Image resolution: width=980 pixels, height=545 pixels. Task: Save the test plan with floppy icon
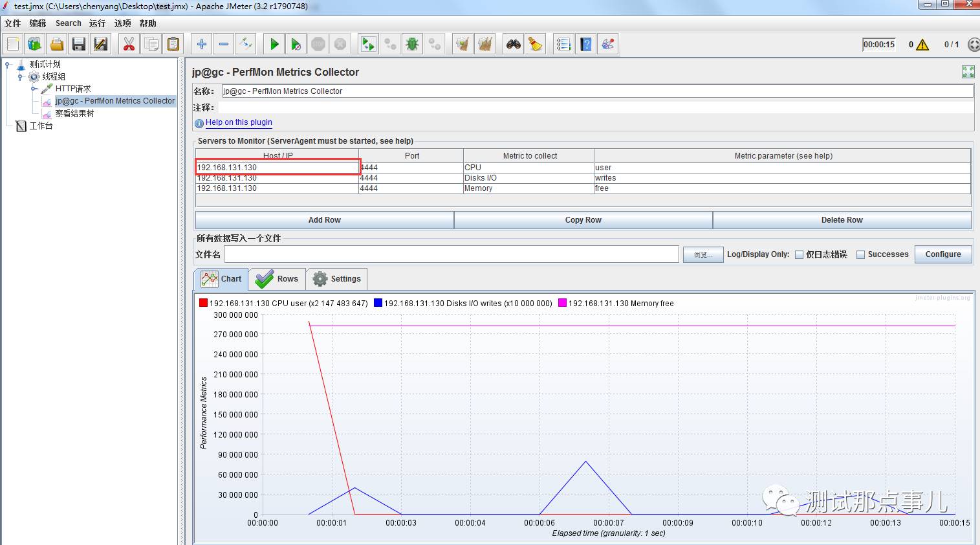tap(79, 44)
